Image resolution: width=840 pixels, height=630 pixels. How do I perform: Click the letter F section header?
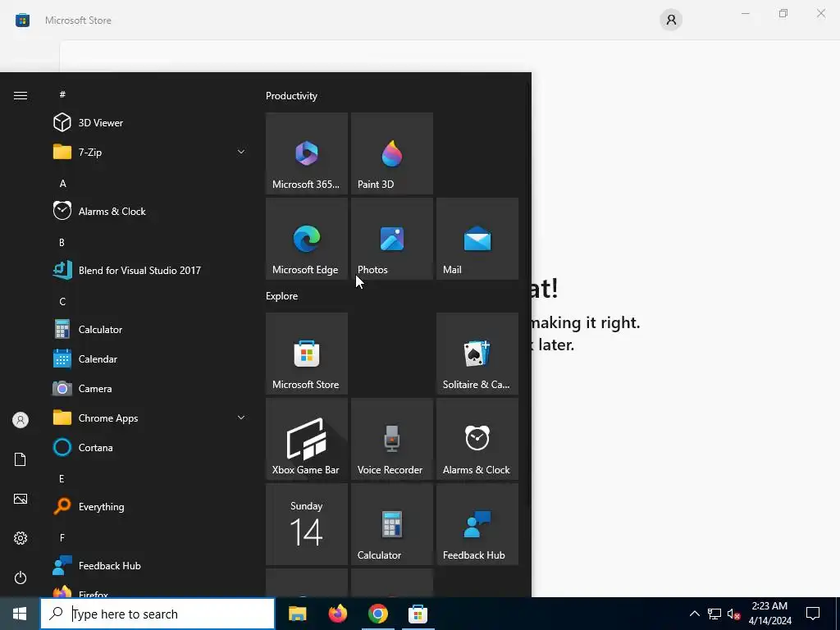click(x=62, y=537)
